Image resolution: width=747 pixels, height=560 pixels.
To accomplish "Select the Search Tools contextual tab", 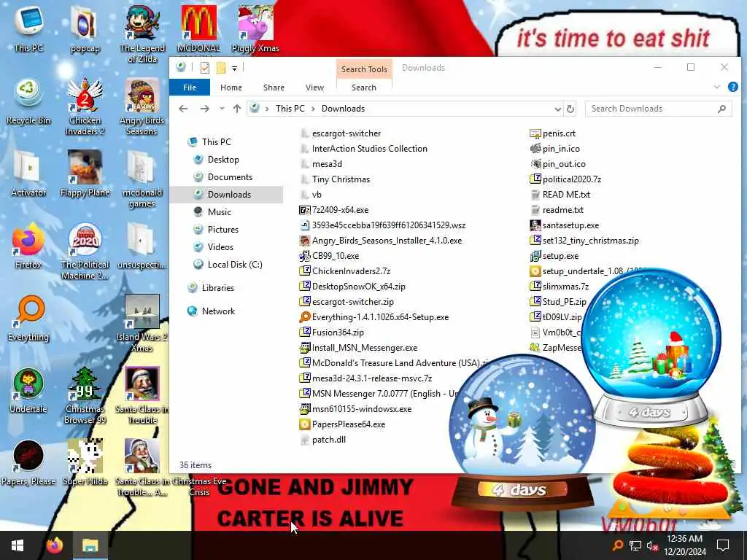I will [364, 69].
